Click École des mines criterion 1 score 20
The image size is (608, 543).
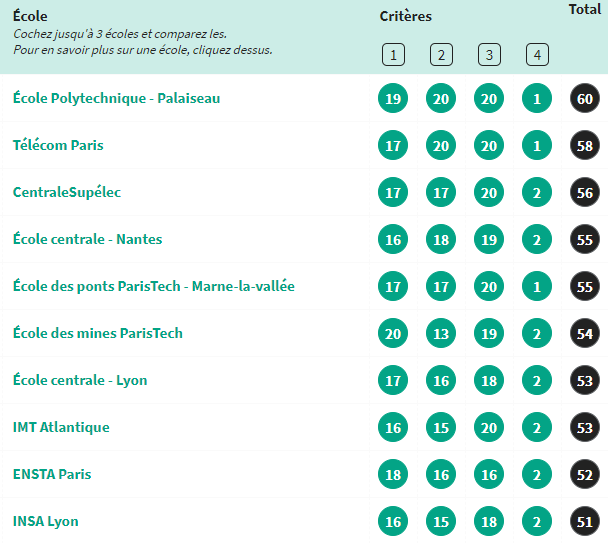[x=393, y=333]
